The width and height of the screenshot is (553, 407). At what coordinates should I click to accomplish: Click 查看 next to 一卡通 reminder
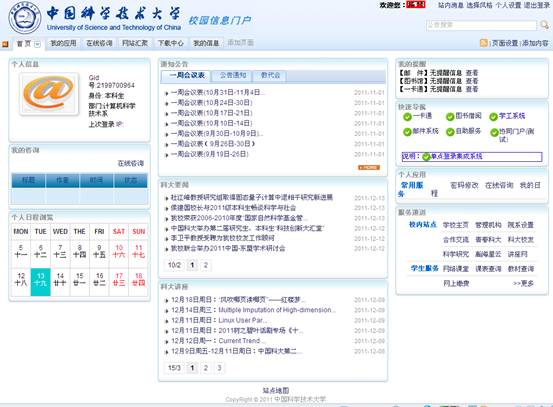(472, 89)
